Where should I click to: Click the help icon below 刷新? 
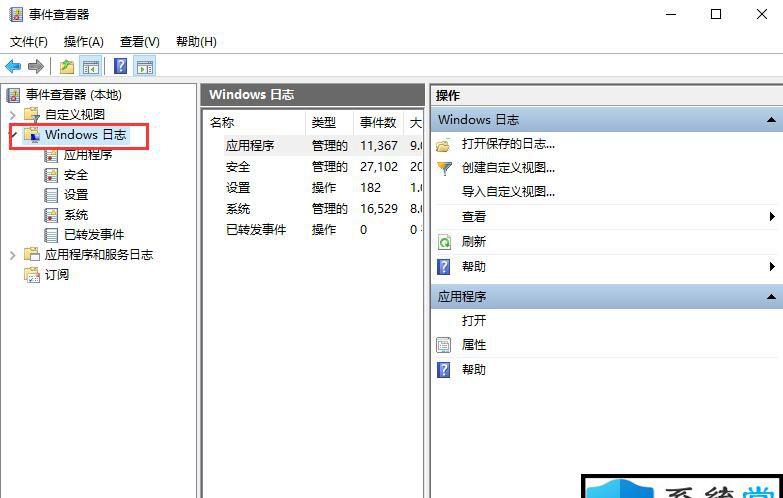pyautogui.click(x=443, y=267)
